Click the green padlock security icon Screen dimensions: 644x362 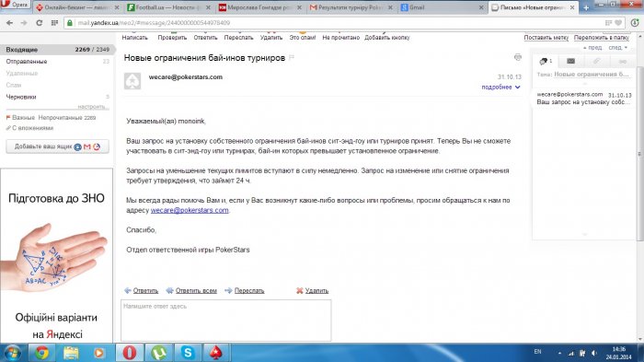[70, 23]
